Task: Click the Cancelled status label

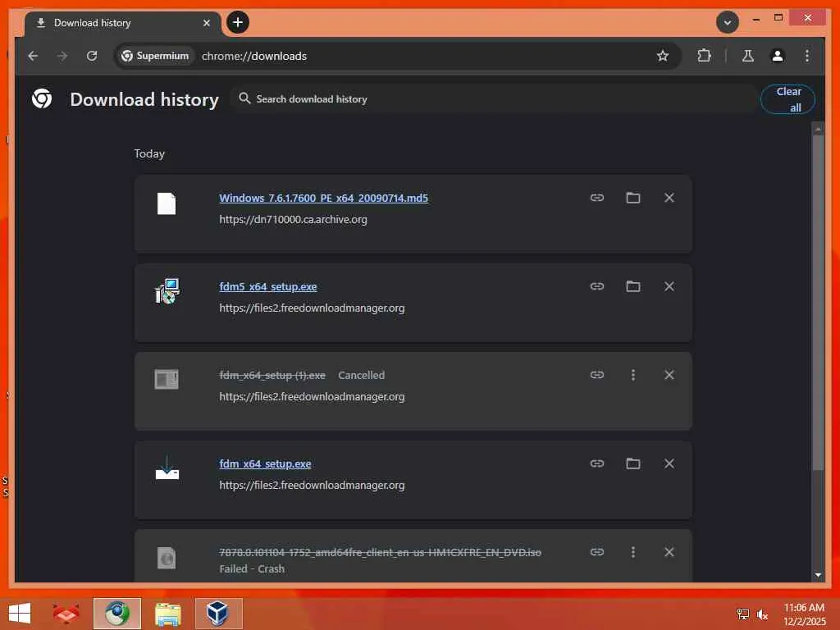Action: click(361, 375)
